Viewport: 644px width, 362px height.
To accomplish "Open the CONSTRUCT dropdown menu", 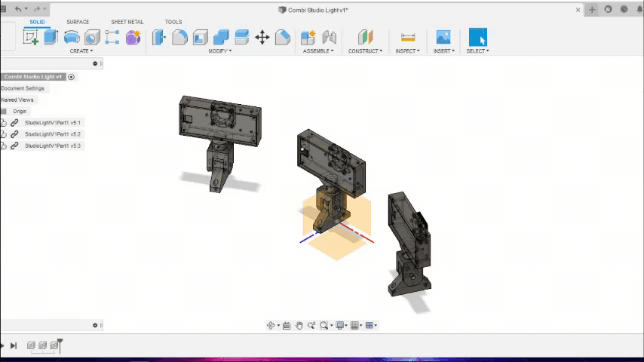I will [x=365, y=51].
